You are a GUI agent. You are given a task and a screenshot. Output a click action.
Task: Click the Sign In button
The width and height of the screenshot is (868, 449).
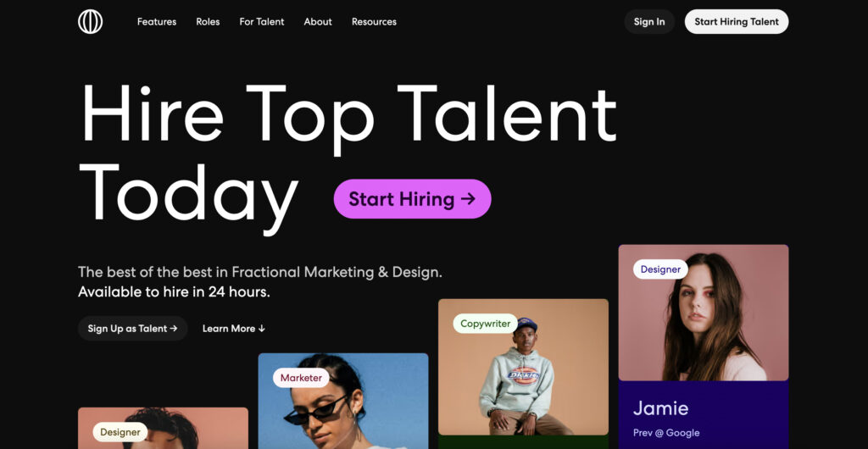pos(649,21)
